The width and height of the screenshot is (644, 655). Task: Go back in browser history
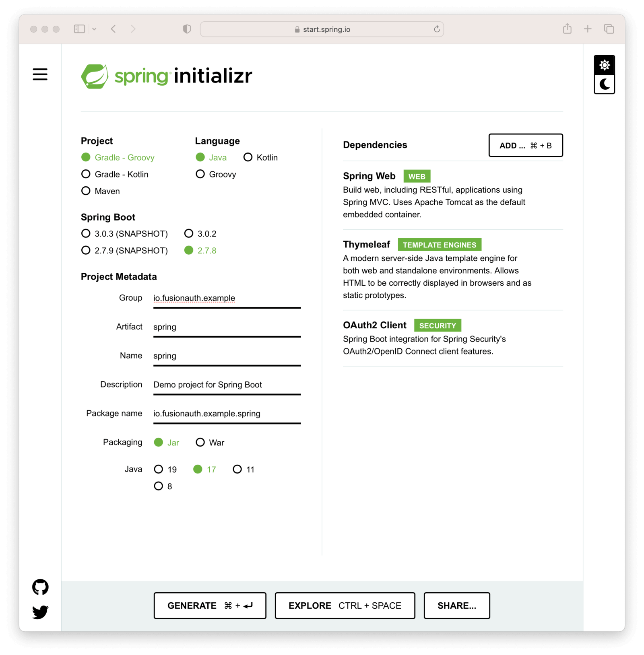click(x=114, y=29)
